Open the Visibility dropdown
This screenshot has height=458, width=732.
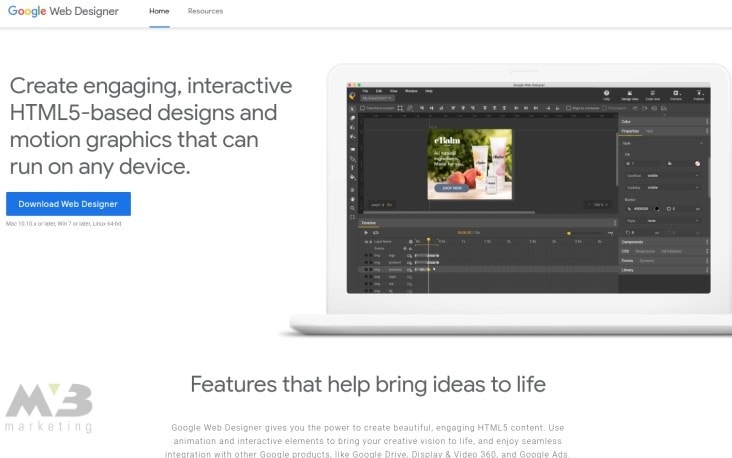pyautogui.click(x=672, y=187)
